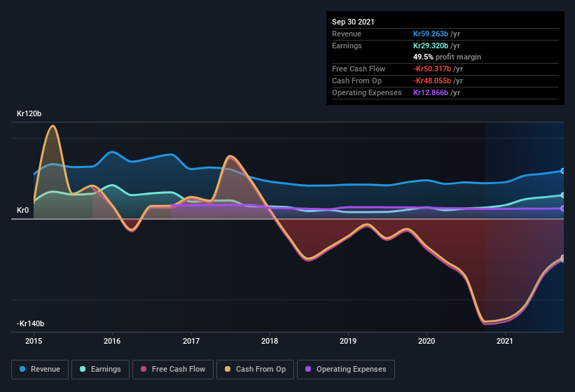Click the purple Operating Expenses legend dot
The width and height of the screenshot is (575, 392).
pyautogui.click(x=309, y=369)
